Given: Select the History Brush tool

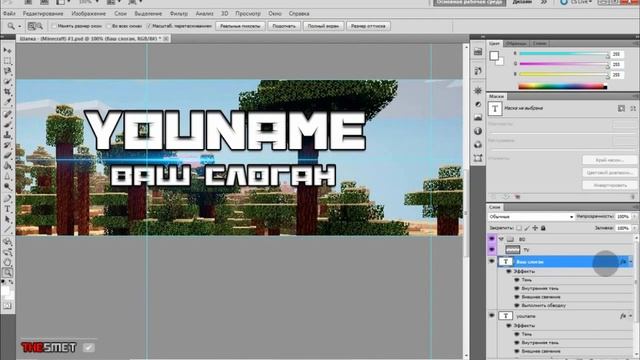Looking at the screenshot, I should tap(7, 145).
